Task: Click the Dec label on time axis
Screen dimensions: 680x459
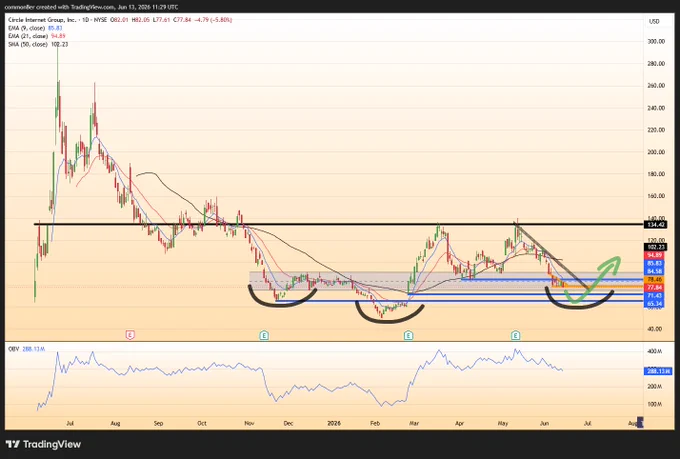Action: point(288,423)
